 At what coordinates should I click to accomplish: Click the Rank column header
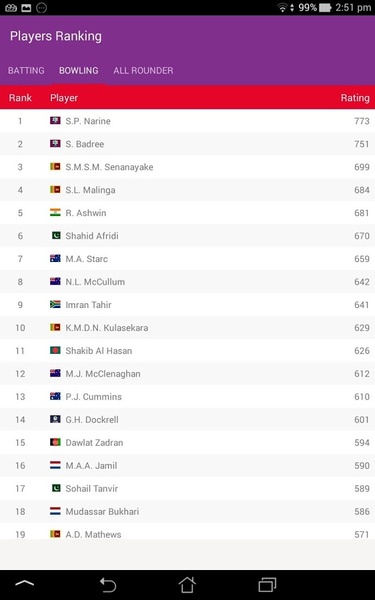click(x=20, y=98)
